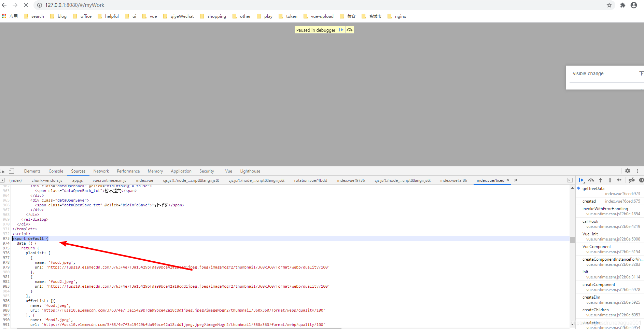This screenshot has height=329, width=644.
Task: Open the nginx bookmarks folder
Action: (397, 16)
